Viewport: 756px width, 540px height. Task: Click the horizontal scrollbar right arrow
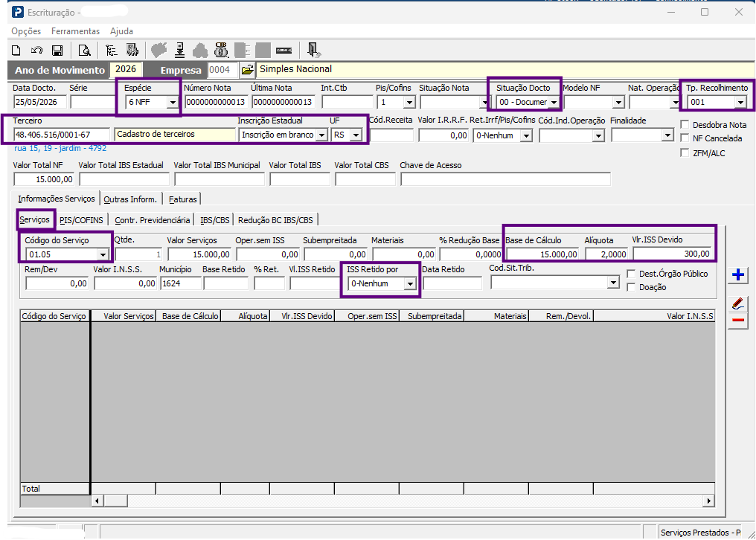click(x=708, y=501)
